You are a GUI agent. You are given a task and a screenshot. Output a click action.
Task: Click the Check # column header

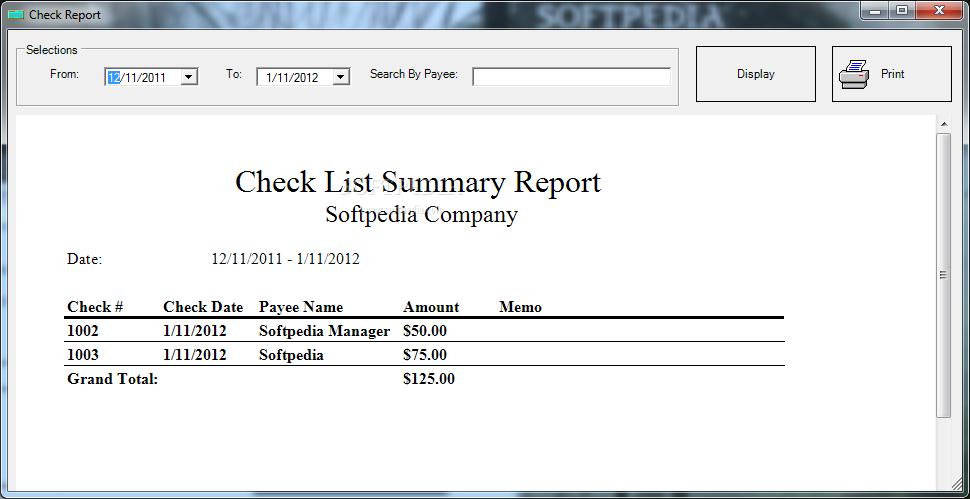point(95,307)
